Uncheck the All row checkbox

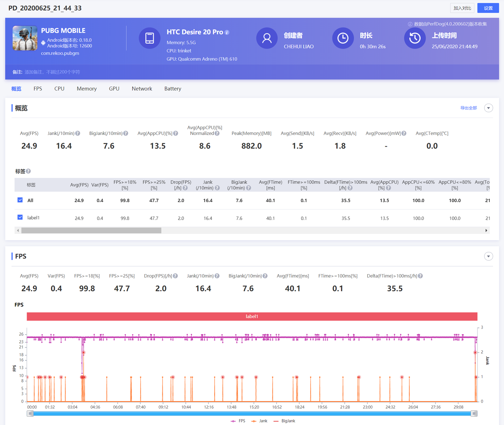[20, 200]
